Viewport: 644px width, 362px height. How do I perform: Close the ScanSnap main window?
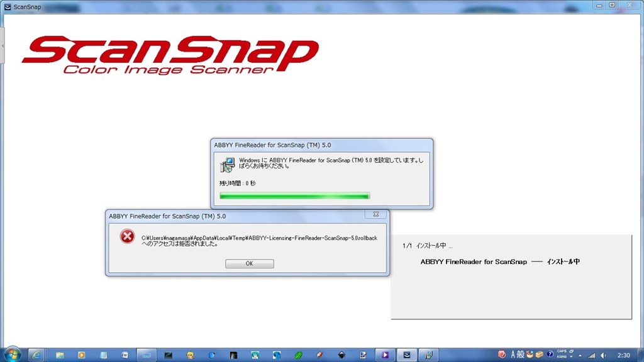[x=630, y=5]
